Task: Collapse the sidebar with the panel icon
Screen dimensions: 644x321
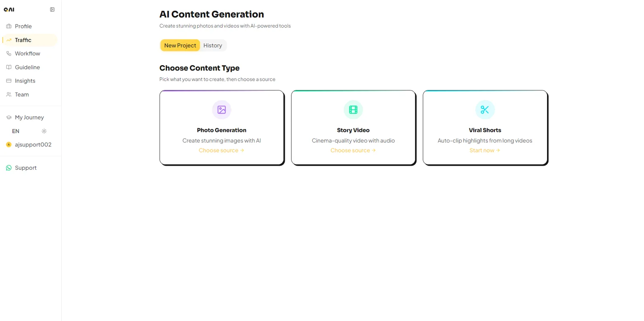Action: pyautogui.click(x=52, y=10)
